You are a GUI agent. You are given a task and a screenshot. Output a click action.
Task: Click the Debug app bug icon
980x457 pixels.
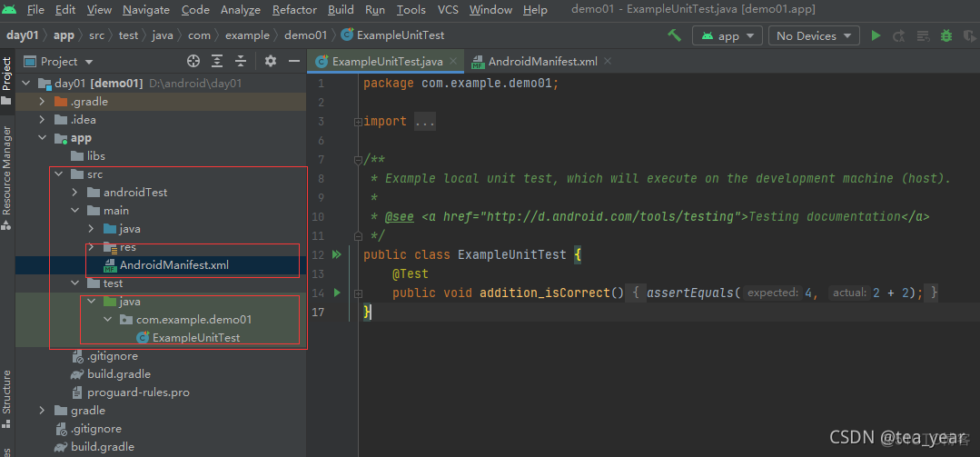(x=946, y=35)
